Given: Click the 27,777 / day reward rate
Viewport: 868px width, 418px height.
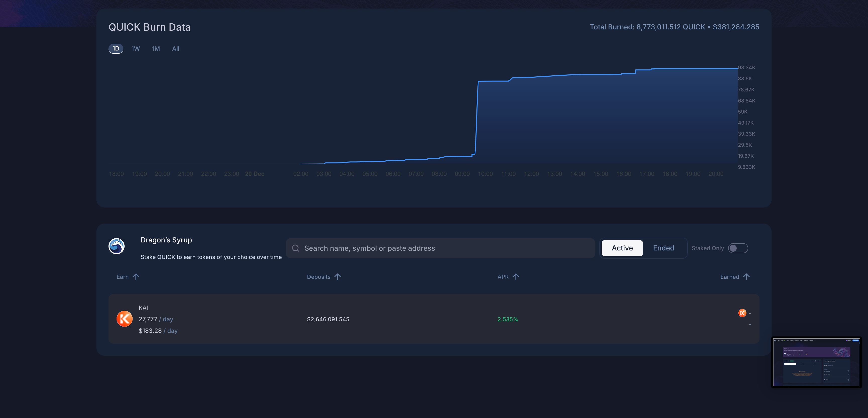Looking at the screenshot, I should click(x=156, y=319).
